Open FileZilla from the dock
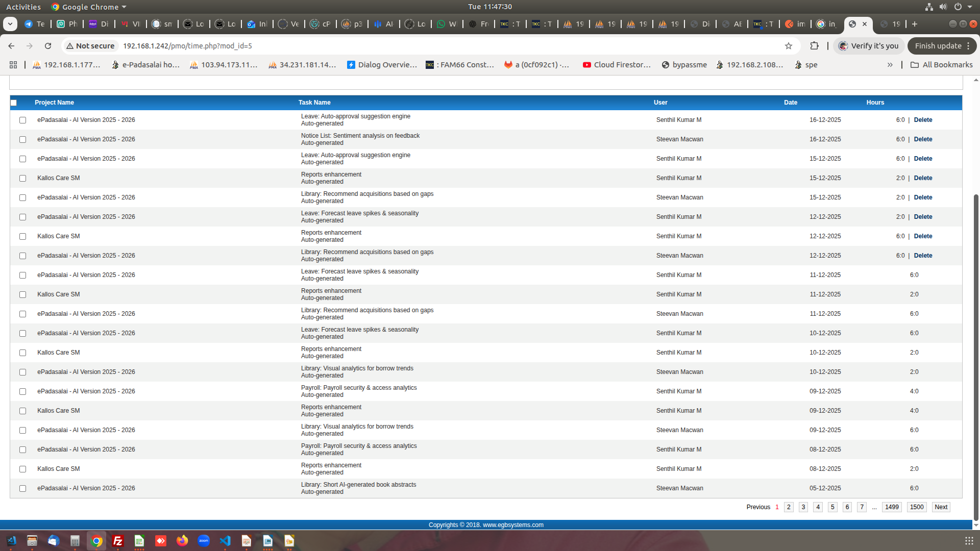This screenshot has width=980, height=551. [x=118, y=541]
